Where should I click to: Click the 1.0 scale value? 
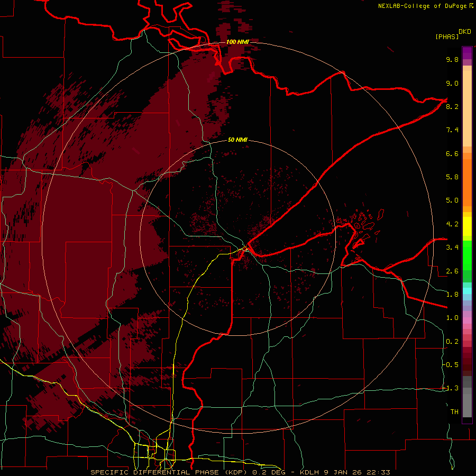tap(452, 318)
